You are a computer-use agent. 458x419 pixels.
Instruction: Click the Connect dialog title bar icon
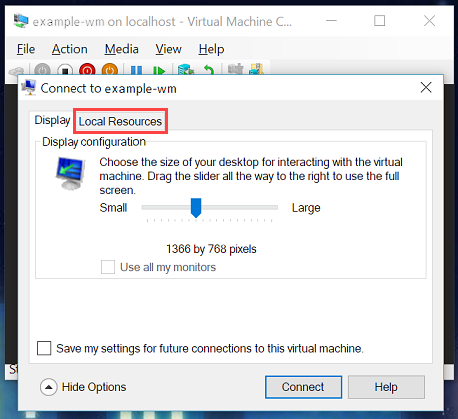point(29,88)
